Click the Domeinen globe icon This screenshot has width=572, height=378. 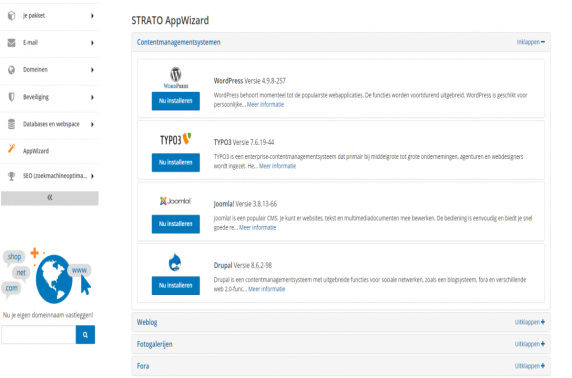12,70
